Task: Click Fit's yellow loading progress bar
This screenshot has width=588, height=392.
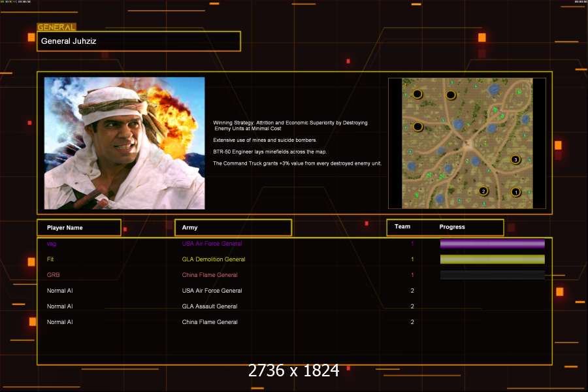Action: click(x=493, y=259)
